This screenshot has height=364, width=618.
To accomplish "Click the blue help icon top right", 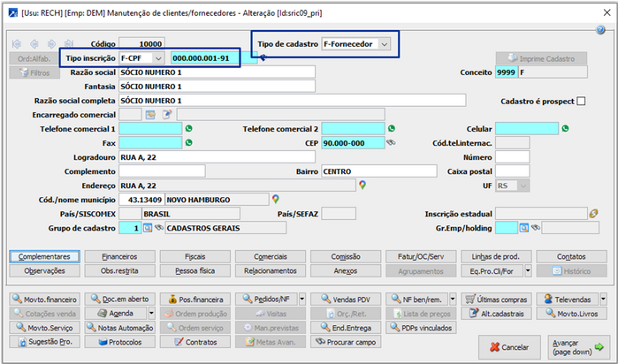I will pos(600,29).
